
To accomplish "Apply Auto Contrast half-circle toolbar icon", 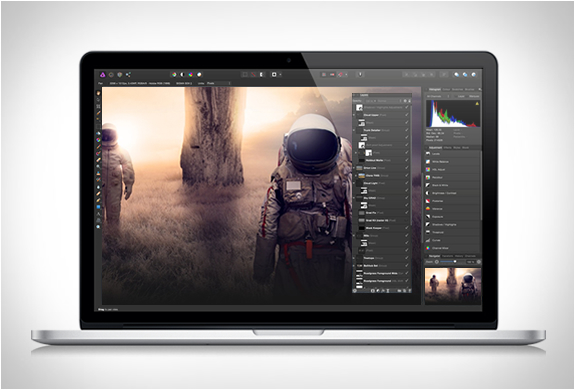I will point(182,74).
